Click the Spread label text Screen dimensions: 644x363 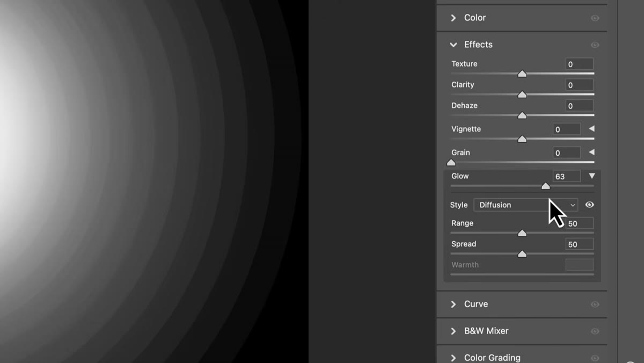tap(464, 244)
